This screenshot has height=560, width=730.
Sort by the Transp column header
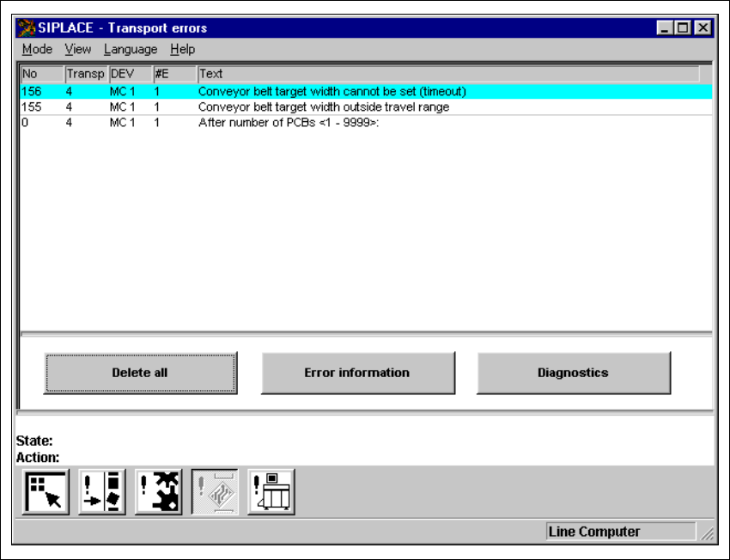(x=87, y=74)
